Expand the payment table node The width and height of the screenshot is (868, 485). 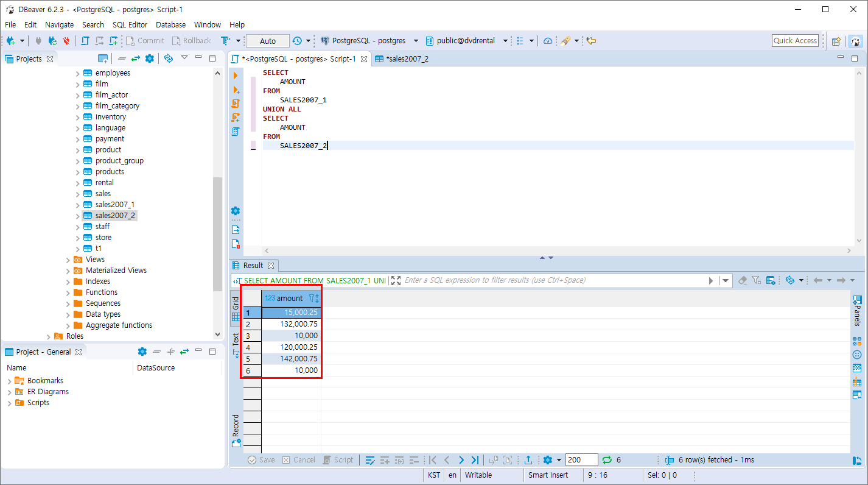77,139
